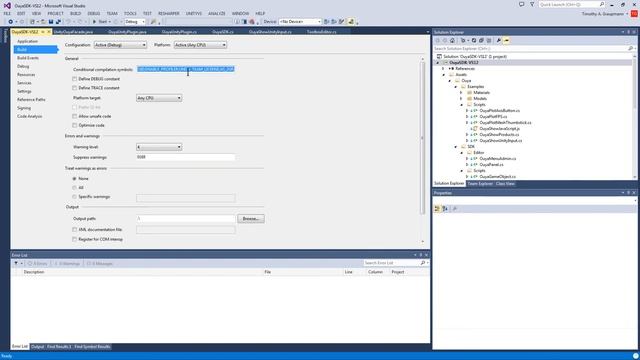Switch to Team Explorer tab
Viewport: 640px width, 360px height.
point(480,184)
